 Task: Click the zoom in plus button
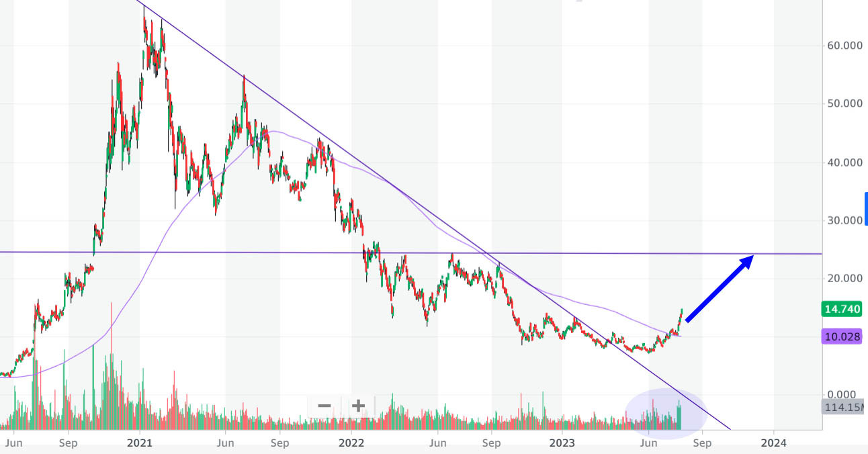pos(358,406)
